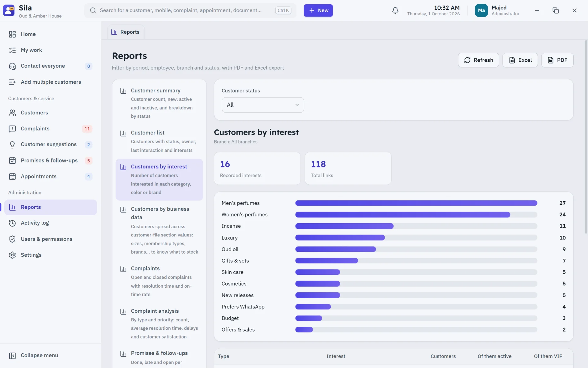This screenshot has width=588, height=368.
Task: Click the Sila app logo icon
Action: pyautogui.click(x=9, y=10)
